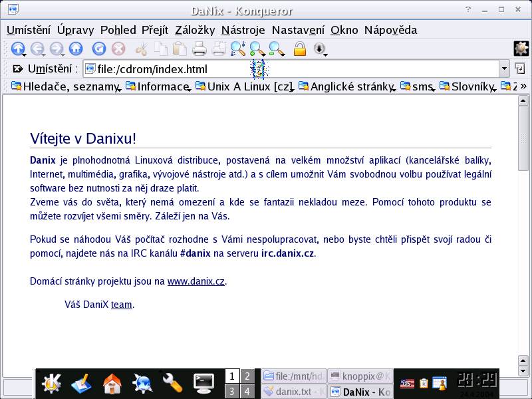532x399 pixels.
Task: Click the Forward navigation arrow
Action: pyautogui.click(x=57, y=49)
